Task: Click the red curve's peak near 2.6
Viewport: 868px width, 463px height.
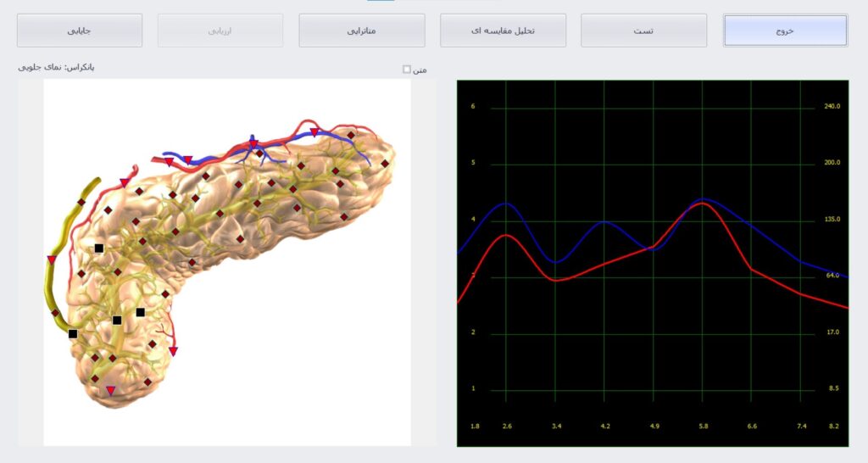Action: point(506,235)
